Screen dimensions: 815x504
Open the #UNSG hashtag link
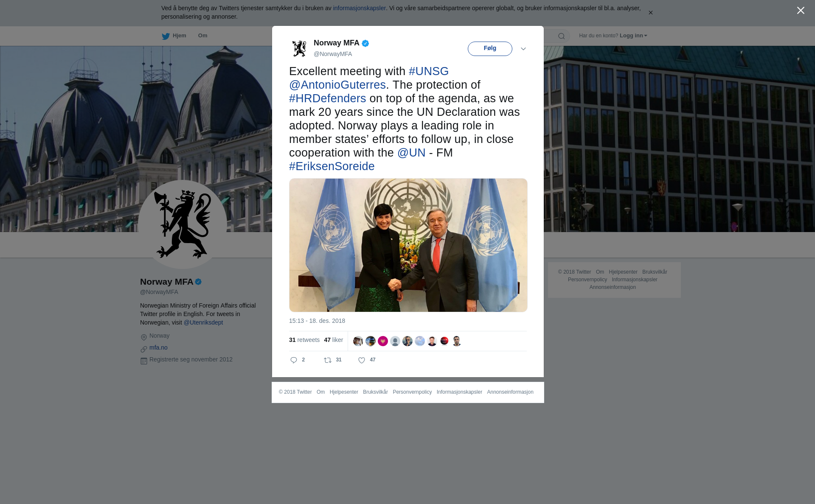point(429,71)
